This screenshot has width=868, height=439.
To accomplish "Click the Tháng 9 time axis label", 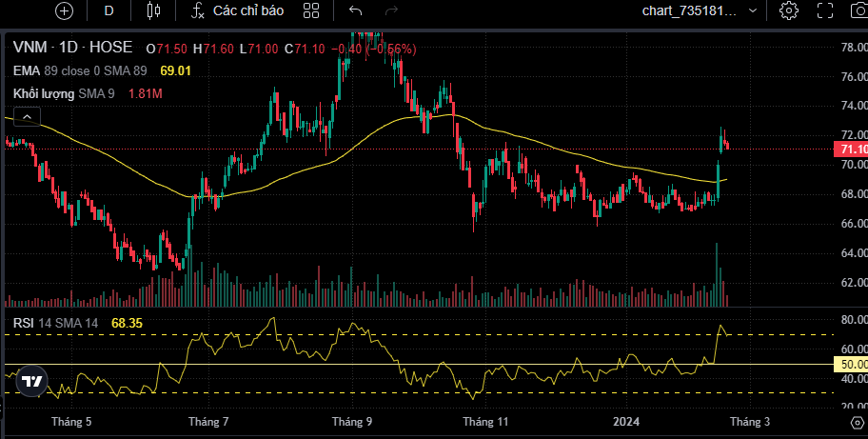I will pyautogui.click(x=352, y=422).
